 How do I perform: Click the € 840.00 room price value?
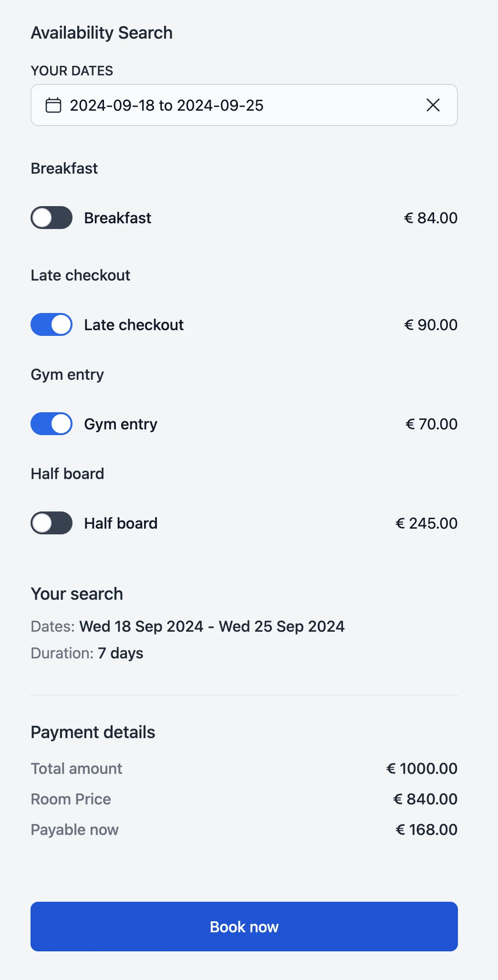point(425,799)
